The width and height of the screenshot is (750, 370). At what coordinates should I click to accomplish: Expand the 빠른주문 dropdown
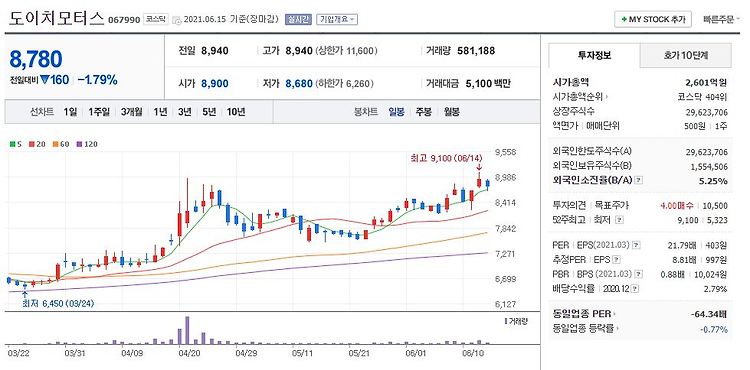click(x=721, y=20)
